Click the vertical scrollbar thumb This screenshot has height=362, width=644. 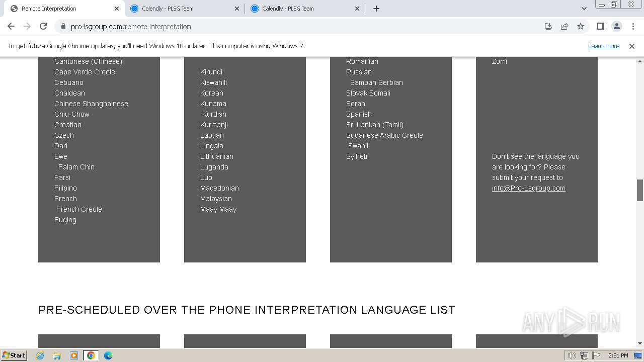click(640, 190)
